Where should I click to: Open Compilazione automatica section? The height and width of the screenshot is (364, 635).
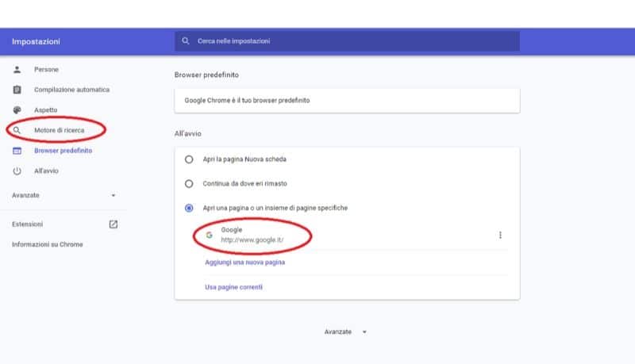(71, 90)
